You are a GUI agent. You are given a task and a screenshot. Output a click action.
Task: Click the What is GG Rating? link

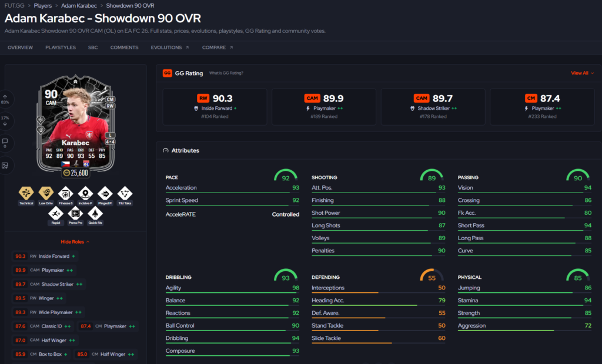pos(226,73)
